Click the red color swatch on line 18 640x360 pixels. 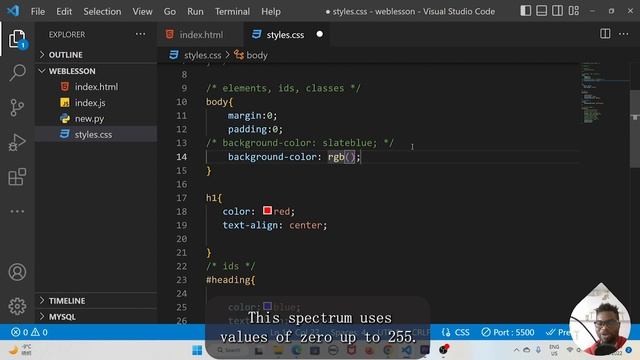267,211
